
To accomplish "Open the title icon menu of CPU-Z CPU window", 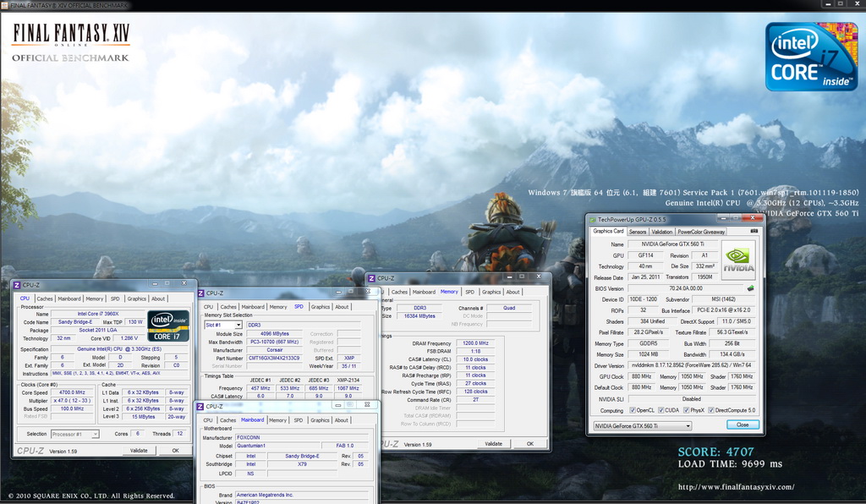I will (x=17, y=285).
